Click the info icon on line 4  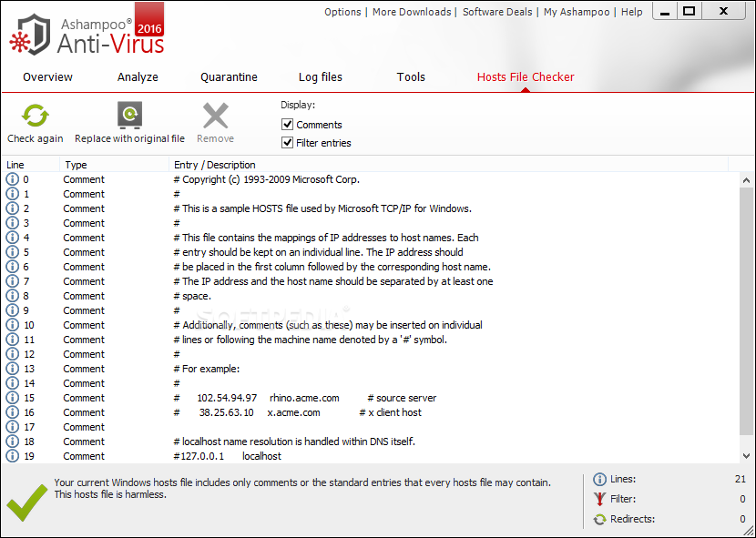coord(12,238)
